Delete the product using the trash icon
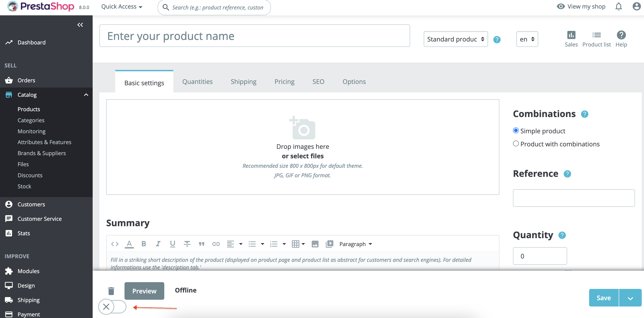644x318 pixels. (x=111, y=291)
